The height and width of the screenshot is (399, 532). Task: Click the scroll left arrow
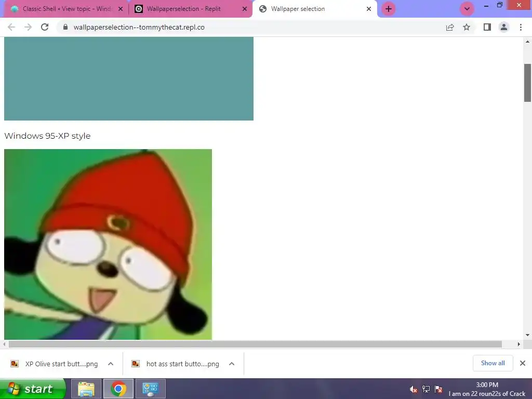[4, 344]
